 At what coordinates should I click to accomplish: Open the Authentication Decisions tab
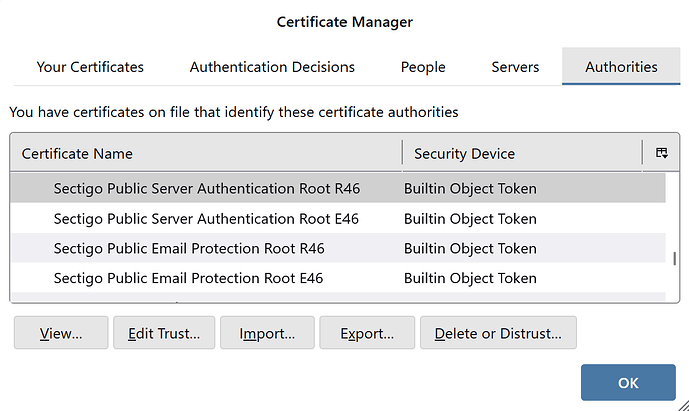272,67
